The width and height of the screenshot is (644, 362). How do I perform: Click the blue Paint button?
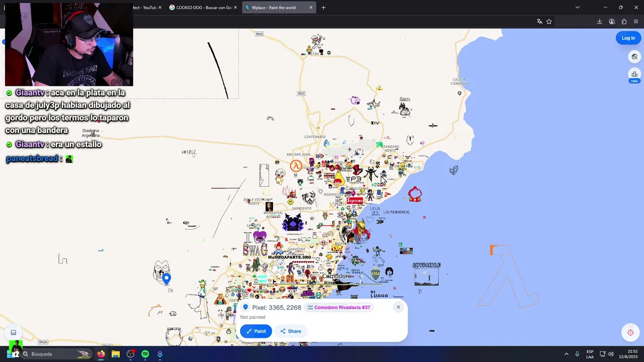256,331
